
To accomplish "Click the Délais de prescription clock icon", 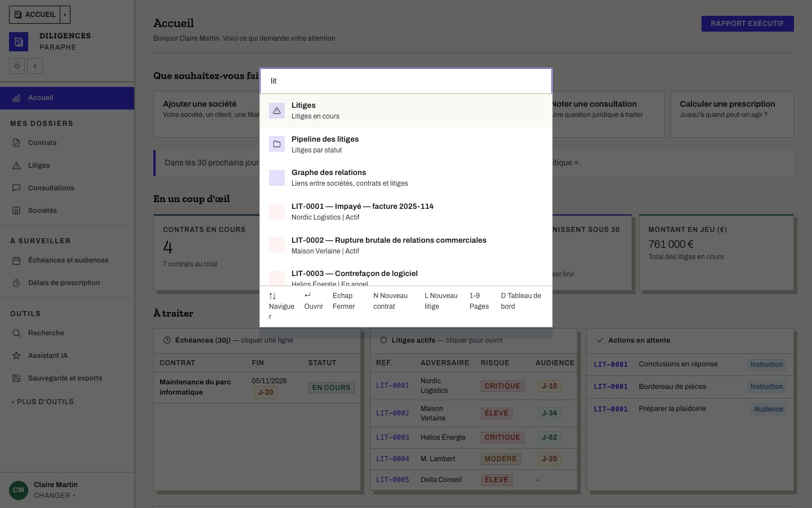I will (x=16, y=283).
